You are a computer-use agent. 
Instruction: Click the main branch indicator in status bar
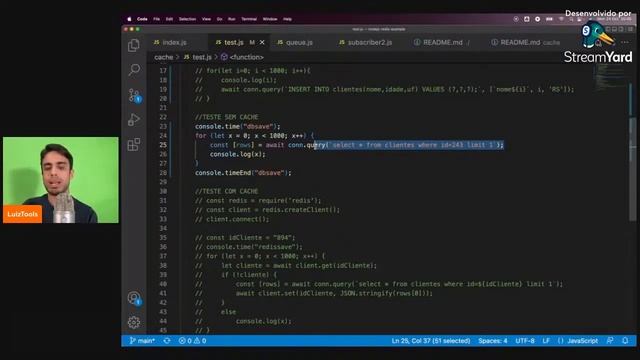click(142, 340)
